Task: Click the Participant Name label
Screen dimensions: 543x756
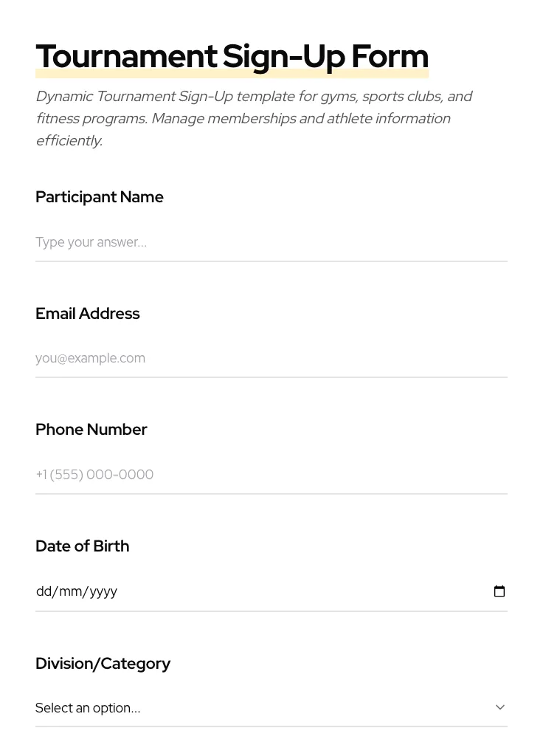Action: [x=100, y=197]
